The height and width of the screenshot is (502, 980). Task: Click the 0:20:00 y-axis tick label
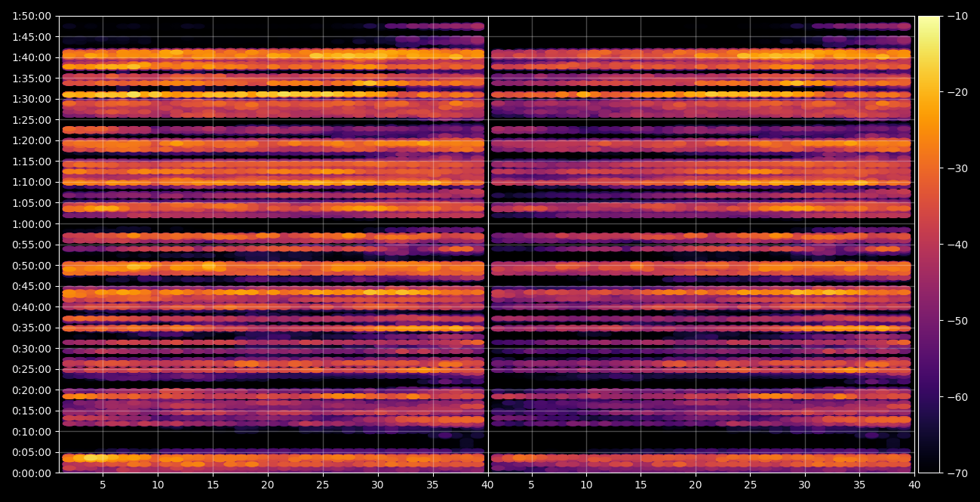32,390
